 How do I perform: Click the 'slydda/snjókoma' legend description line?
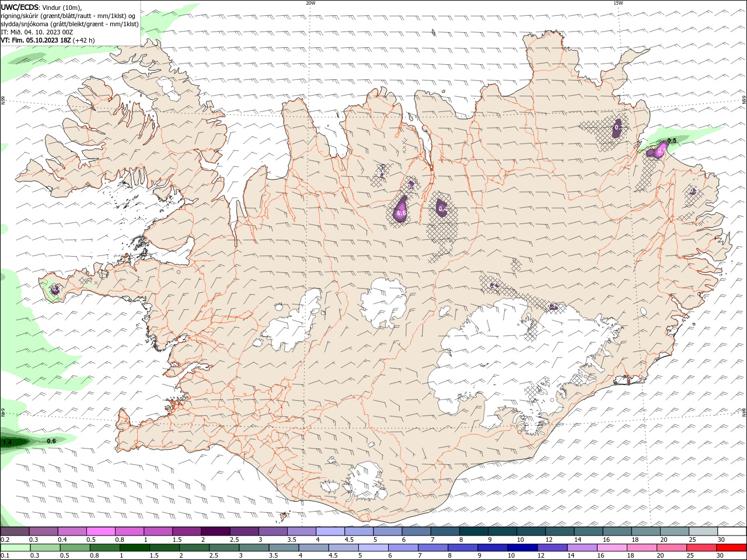[x=70, y=24]
